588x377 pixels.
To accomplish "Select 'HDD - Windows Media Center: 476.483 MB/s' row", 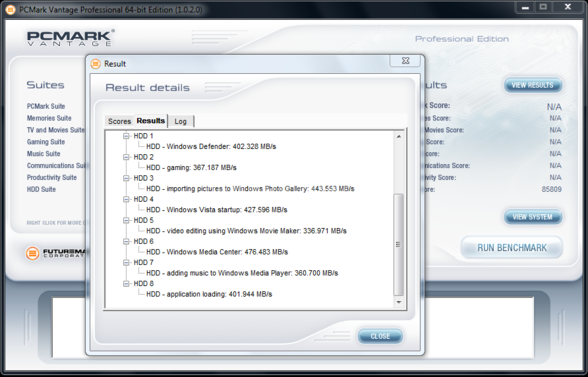I will (x=217, y=252).
